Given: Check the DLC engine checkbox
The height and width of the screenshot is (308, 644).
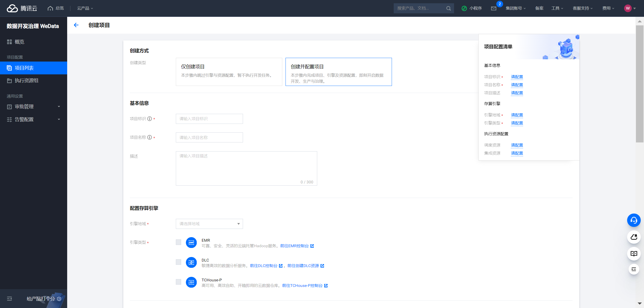Looking at the screenshot, I should click(178, 262).
